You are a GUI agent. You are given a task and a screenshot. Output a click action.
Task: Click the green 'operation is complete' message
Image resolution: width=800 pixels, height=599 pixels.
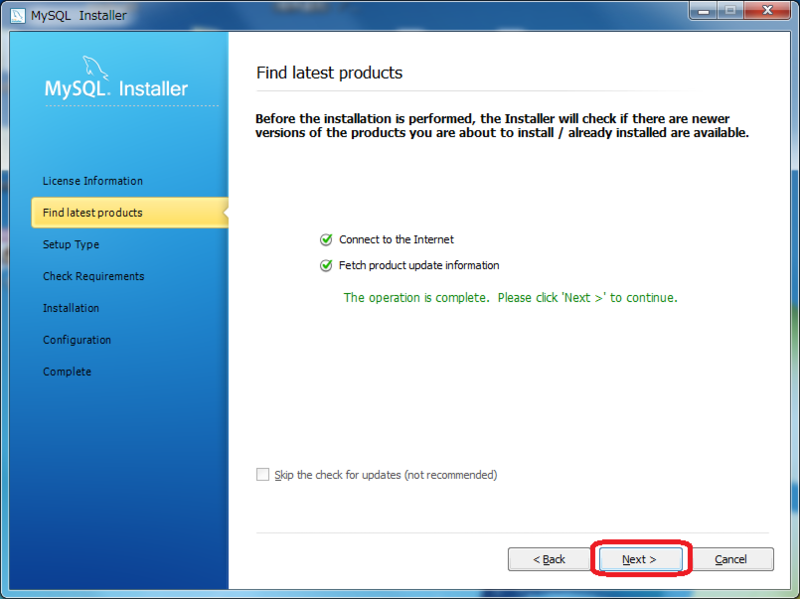[510, 297]
